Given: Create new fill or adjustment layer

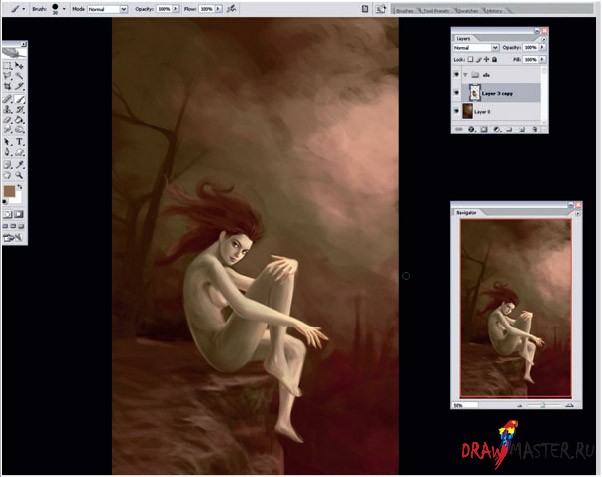Looking at the screenshot, I should click(x=497, y=129).
